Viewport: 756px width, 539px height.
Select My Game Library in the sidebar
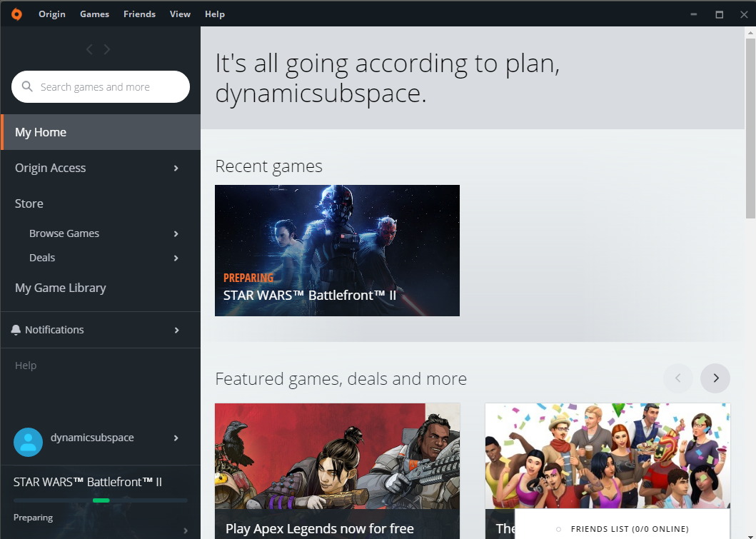(x=61, y=288)
